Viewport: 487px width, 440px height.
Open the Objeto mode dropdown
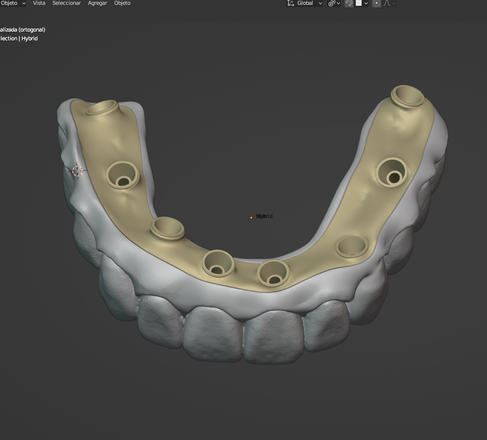[x=13, y=3]
